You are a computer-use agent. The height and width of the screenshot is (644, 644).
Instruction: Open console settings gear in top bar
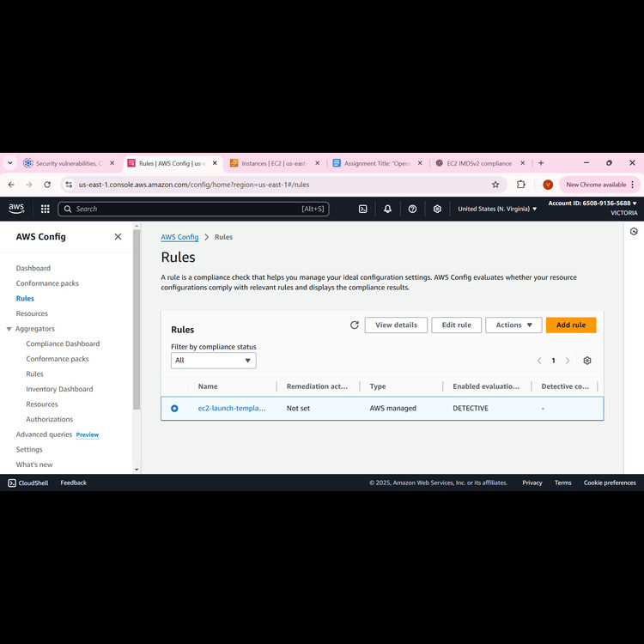point(437,209)
